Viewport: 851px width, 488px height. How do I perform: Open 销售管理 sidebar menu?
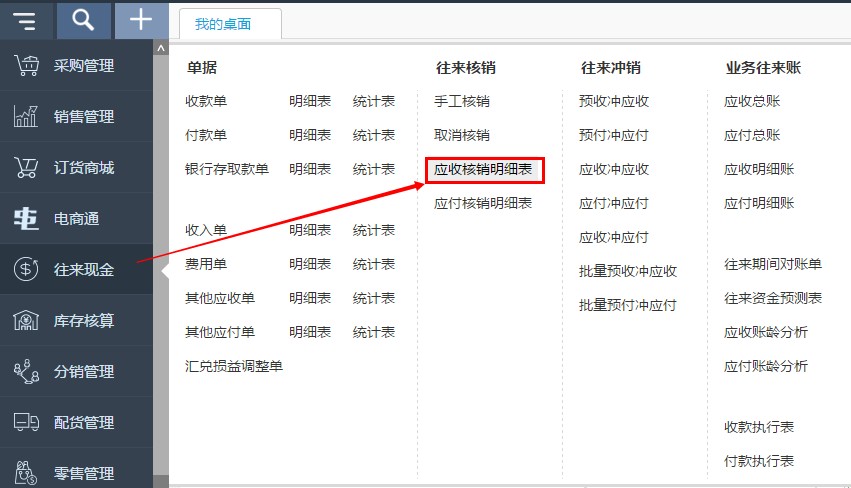[77, 116]
